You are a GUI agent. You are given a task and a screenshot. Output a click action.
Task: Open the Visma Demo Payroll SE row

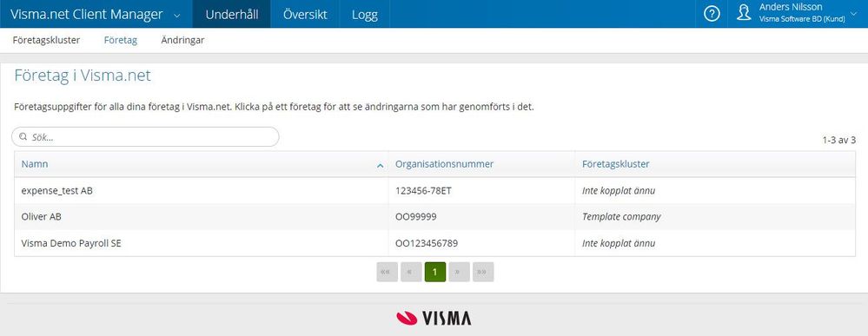pos(434,243)
